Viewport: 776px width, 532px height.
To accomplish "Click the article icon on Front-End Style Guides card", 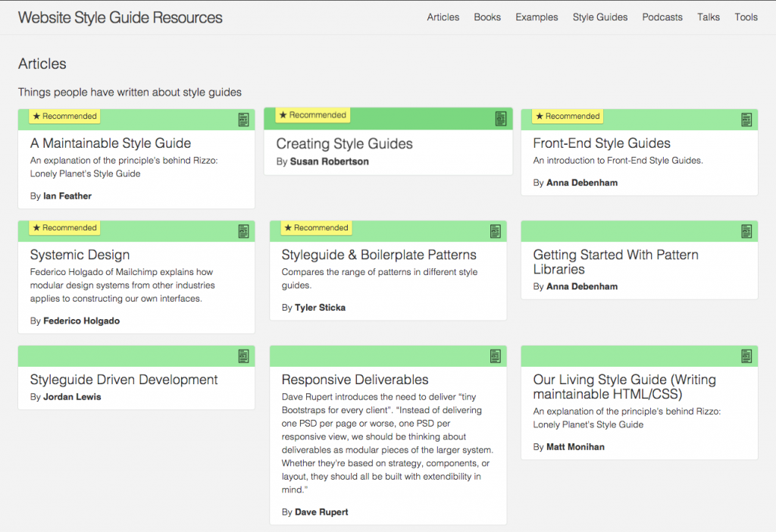I will (747, 119).
